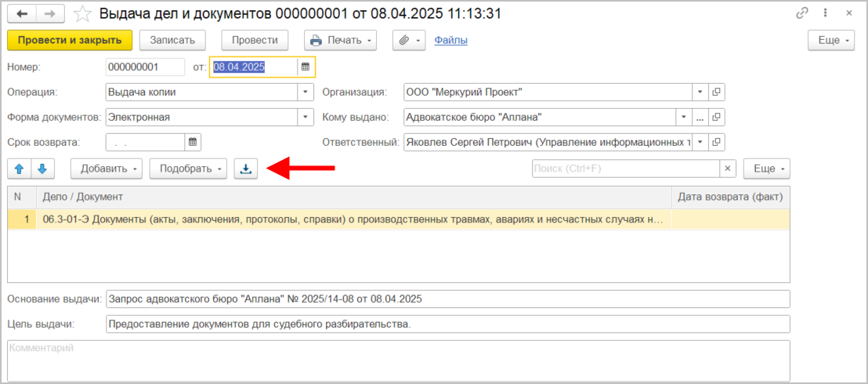868x384 pixels.
Task: Open the Печать print menu
Action: (x=340, y=40)
